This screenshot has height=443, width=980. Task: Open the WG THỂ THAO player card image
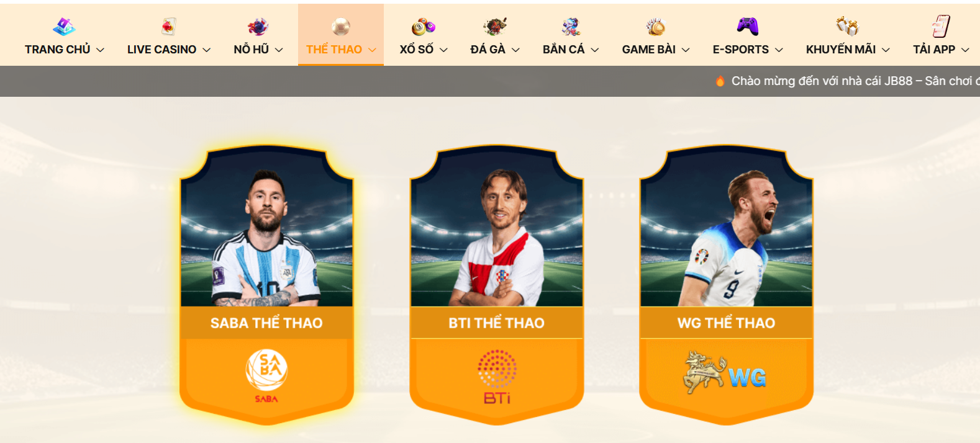click(x=726, y=228)
